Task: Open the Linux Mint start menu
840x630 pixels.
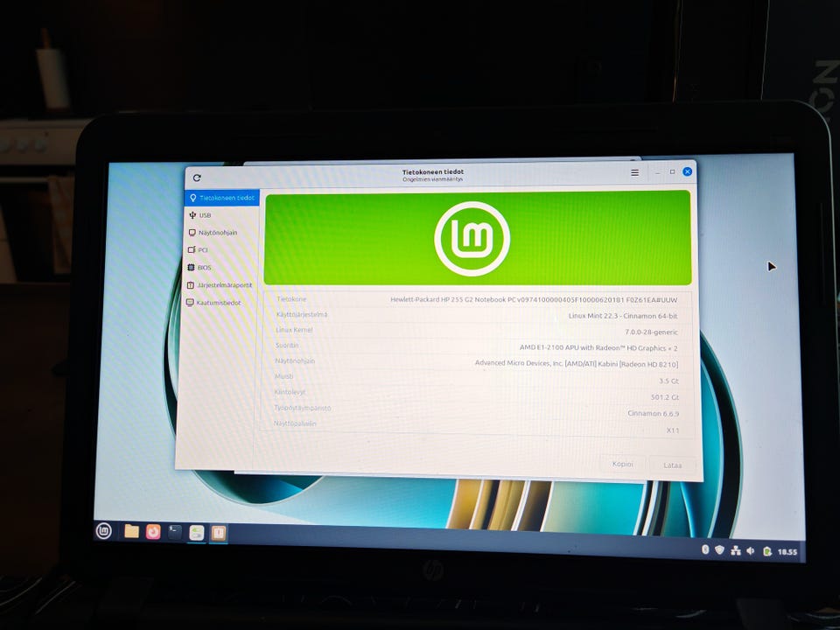Action: point(103,531)
